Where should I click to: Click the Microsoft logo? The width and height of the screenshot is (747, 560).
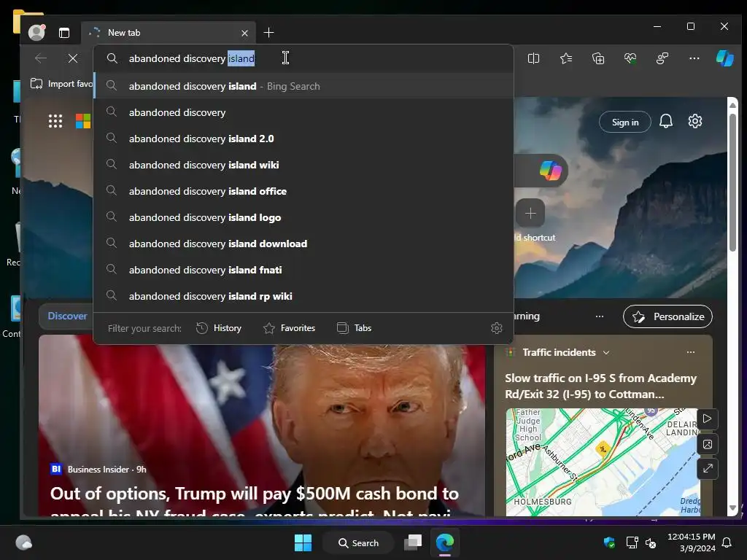click(83, 121)
